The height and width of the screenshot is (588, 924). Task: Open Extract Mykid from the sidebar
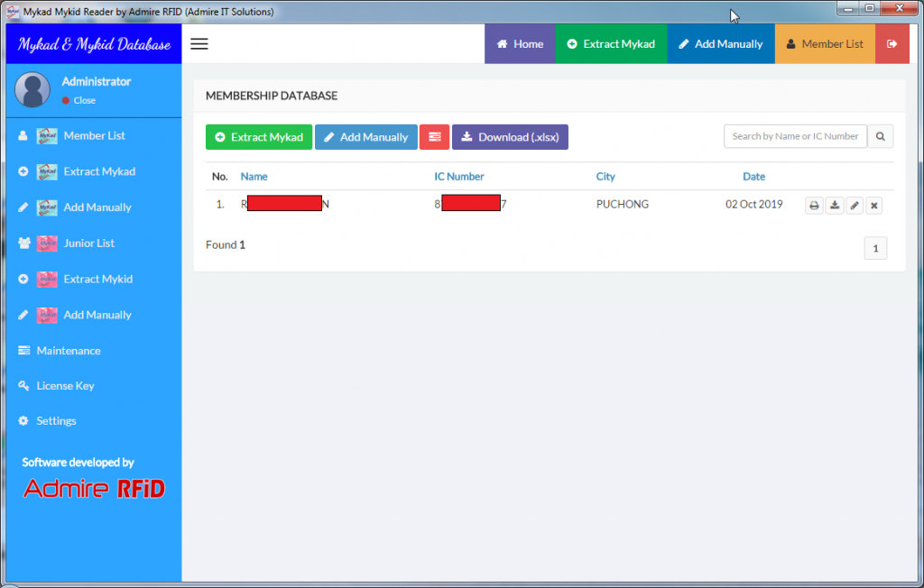[97, 280]
